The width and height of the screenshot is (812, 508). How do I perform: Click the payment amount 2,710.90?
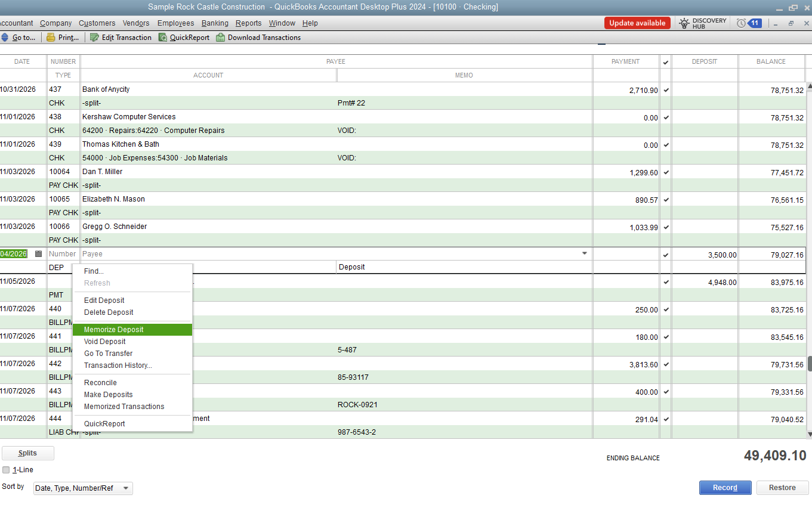(x=644, y=91)
